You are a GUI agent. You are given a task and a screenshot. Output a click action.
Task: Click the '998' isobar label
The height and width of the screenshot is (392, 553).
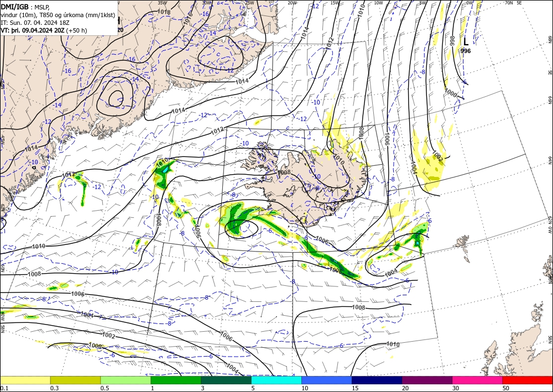[453, 40]
